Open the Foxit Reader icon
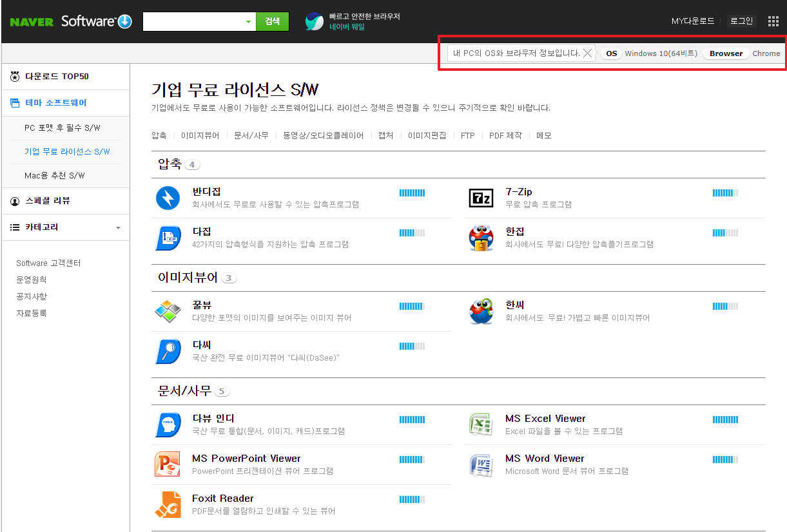This screenshot has width=787, height=532. 168,504
